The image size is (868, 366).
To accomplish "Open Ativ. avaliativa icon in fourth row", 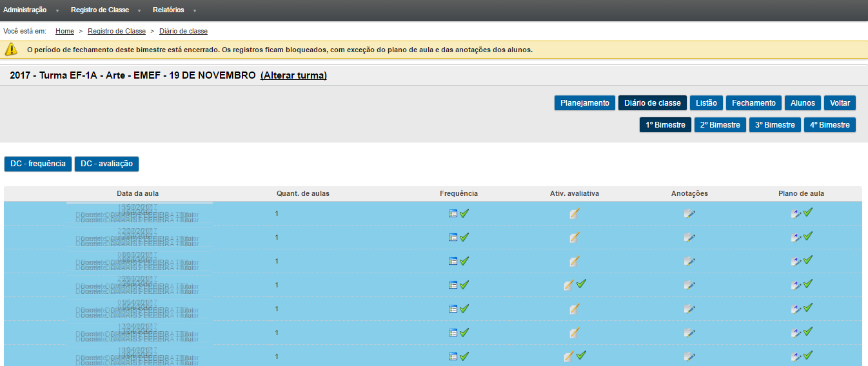I will pyautogui.click(x=569, y=285).
